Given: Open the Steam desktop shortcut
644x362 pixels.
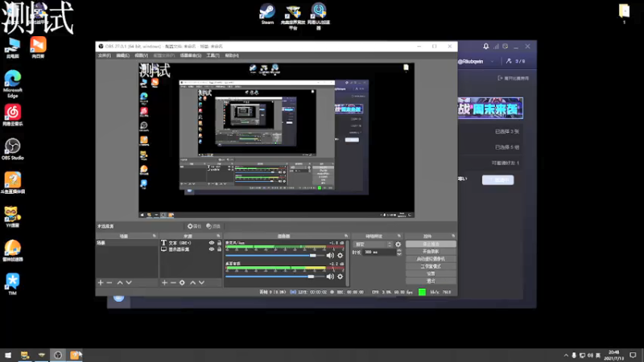Looking at the screenshot, I should click(267, 14).
